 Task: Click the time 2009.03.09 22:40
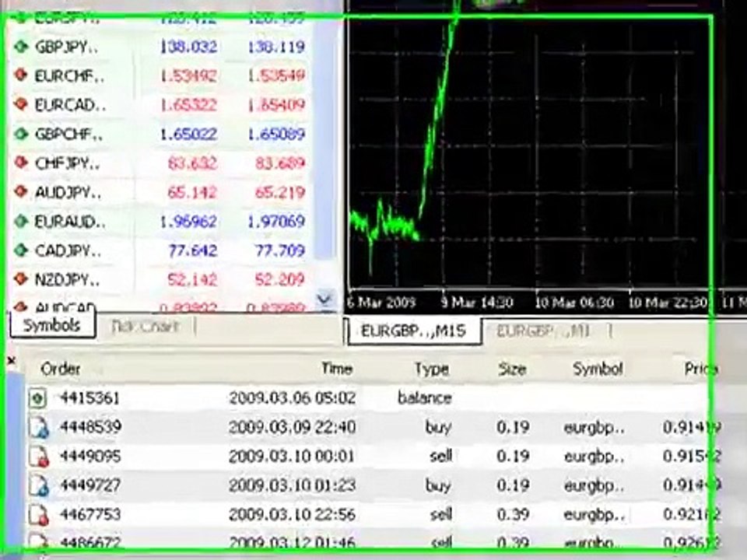click(x=292, y=427)
